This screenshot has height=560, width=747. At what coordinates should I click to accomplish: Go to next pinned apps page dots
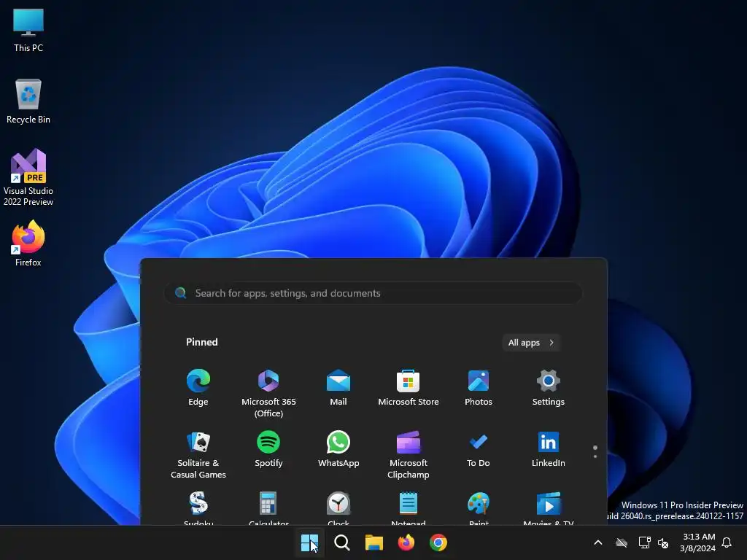(x=595, y=452)
